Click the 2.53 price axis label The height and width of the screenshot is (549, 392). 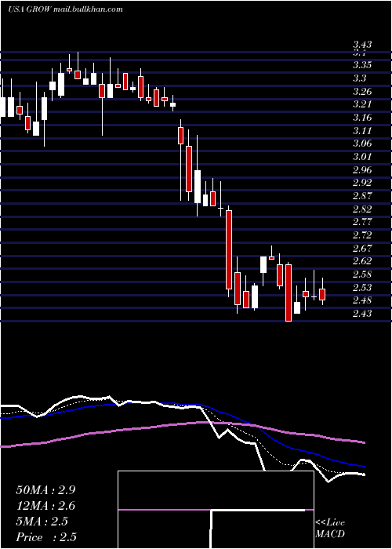(362, 288)
